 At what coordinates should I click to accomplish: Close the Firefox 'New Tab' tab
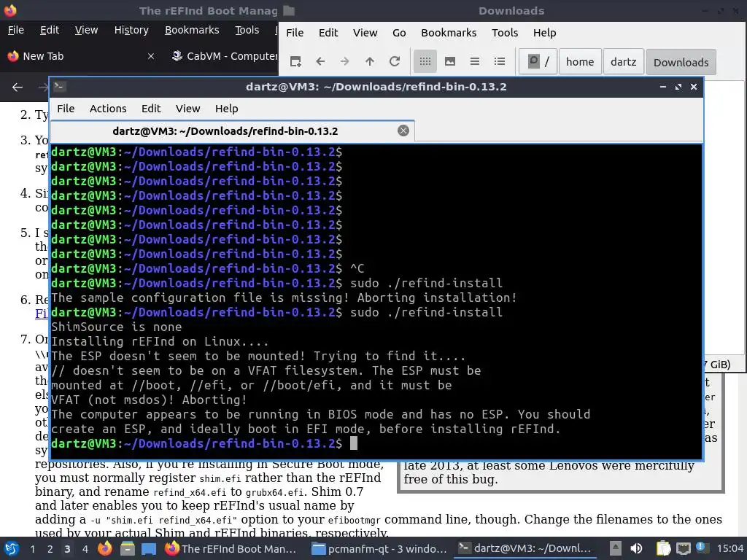[150, 56]
